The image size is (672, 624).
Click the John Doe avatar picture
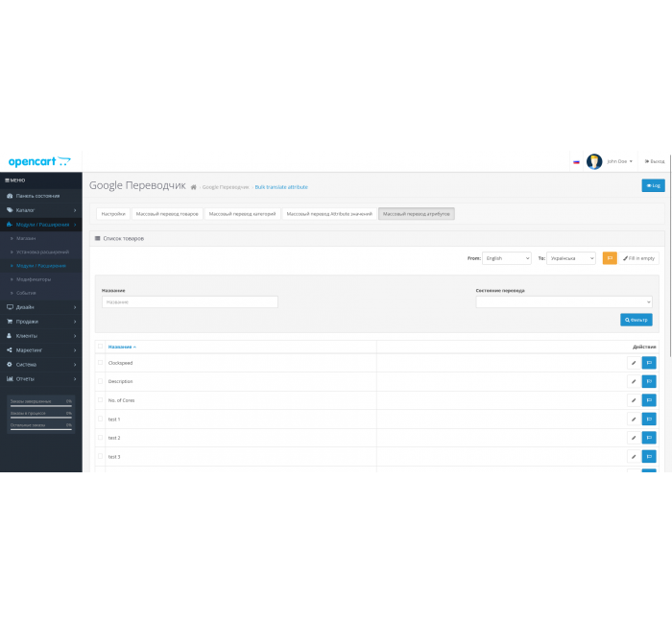594,161
